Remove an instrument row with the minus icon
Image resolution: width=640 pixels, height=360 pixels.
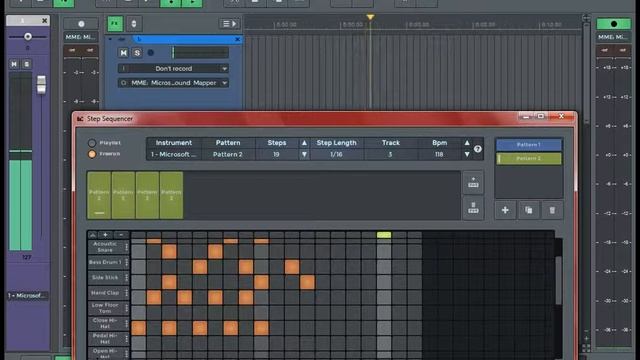click(121, 235)
